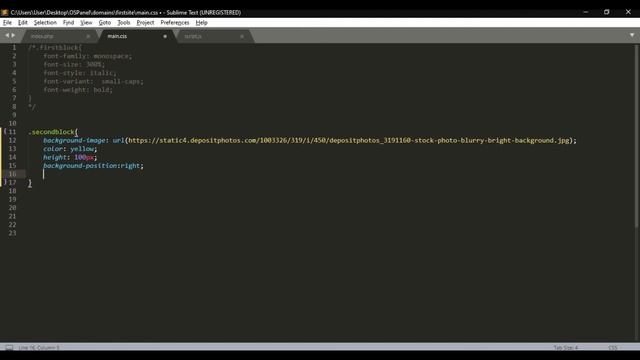
Task: Open the Find menu
Action: click(x=68, y=22)
